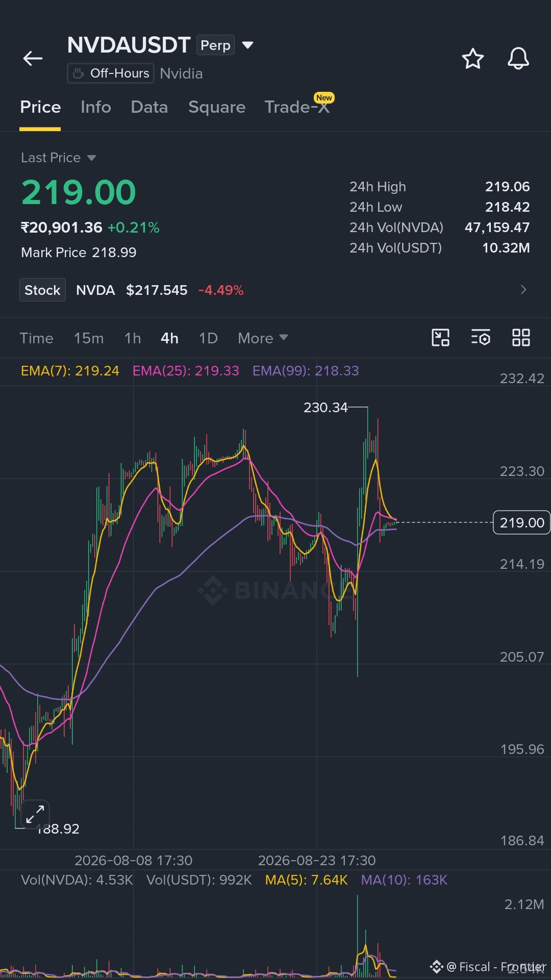
Task: Tap the EMA(25) indicator label
Action: 186,370
